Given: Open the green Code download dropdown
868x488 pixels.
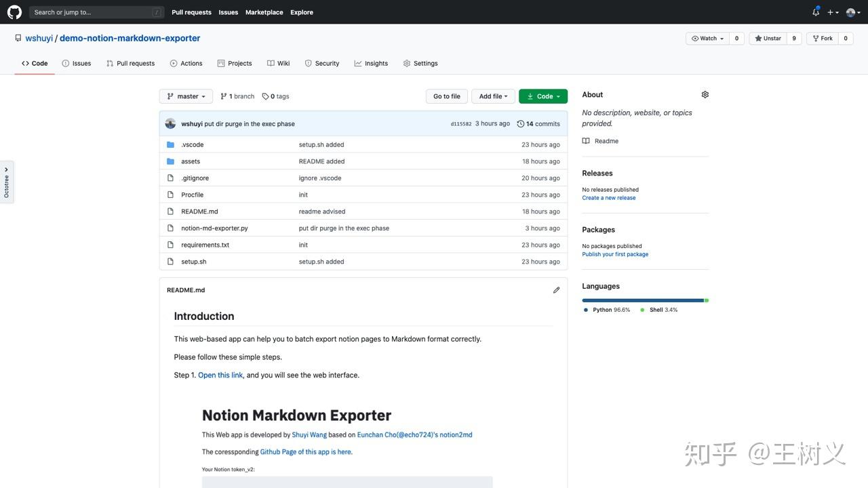Looking at the screenshot, I should [x=542, y=96].
